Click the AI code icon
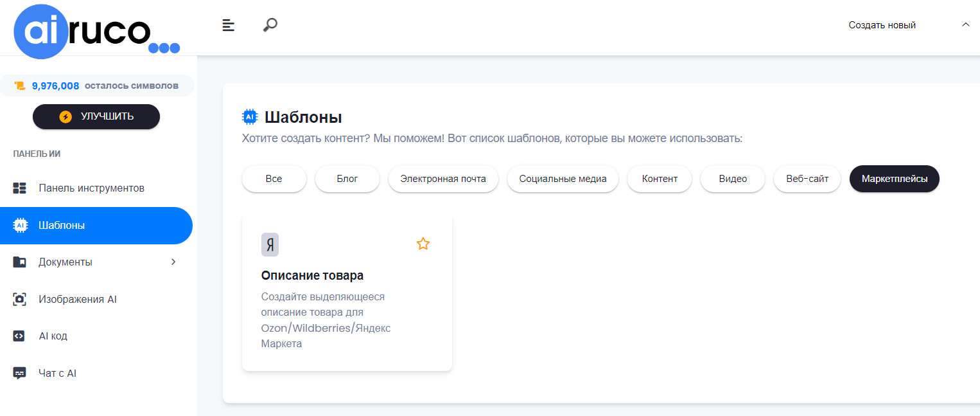Viewport: 980px width, 416px height. click(20, 336)
